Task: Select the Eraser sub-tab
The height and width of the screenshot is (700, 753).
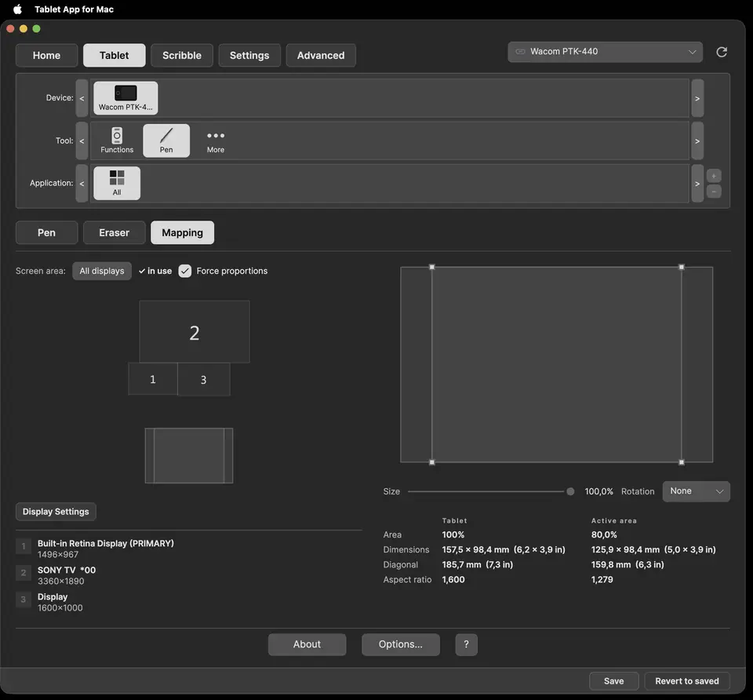Action: [115, 232]
